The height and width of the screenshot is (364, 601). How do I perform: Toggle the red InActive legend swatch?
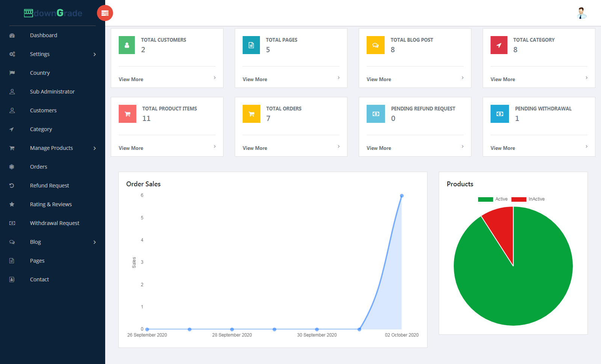coord(519,199)
